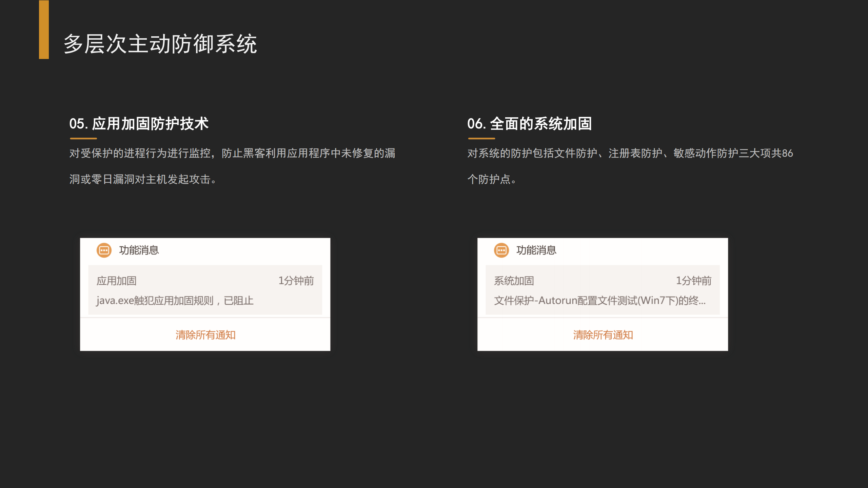Screen dimensions: 868x488
Task: Open the 系统加固 notification entry
Action: (x=514, y=281)
